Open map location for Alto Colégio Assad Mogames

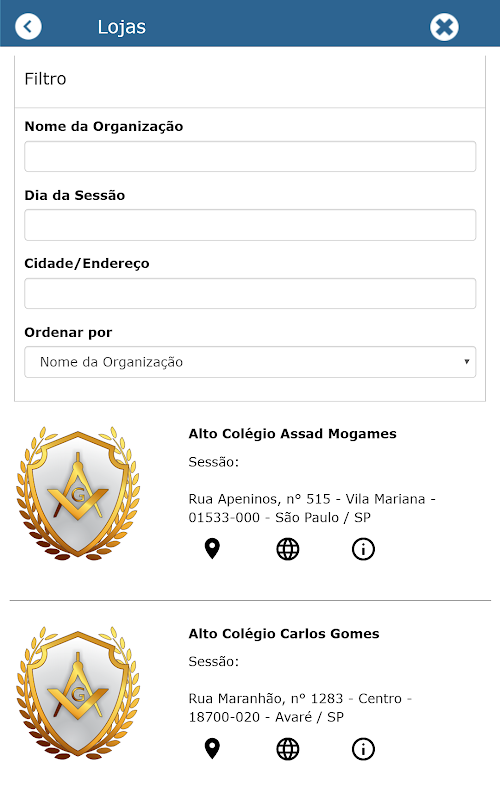[212, 549]
